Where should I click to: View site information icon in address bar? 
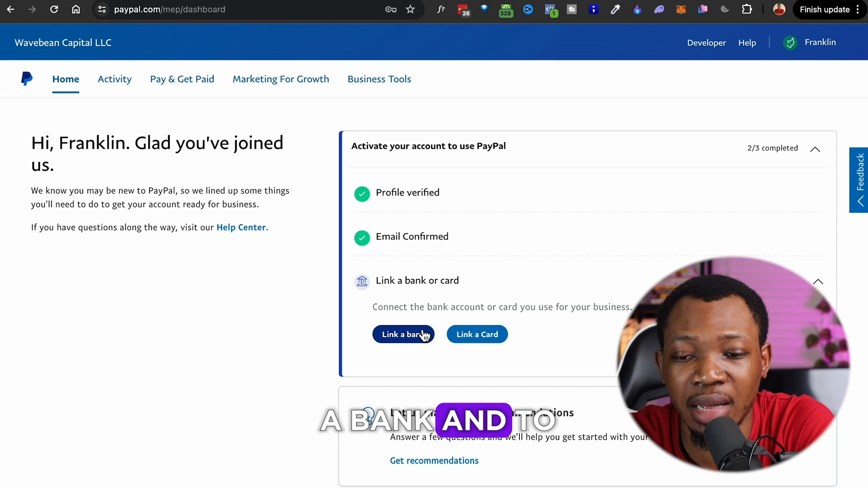102,9
